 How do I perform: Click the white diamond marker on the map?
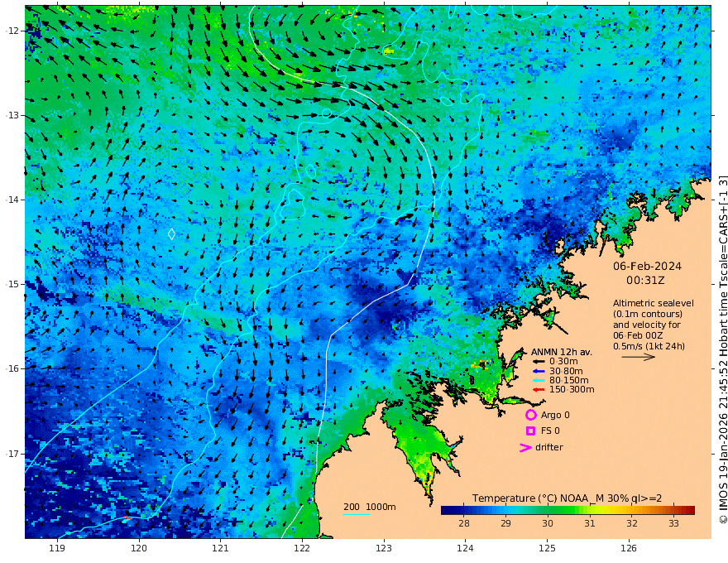171,233
